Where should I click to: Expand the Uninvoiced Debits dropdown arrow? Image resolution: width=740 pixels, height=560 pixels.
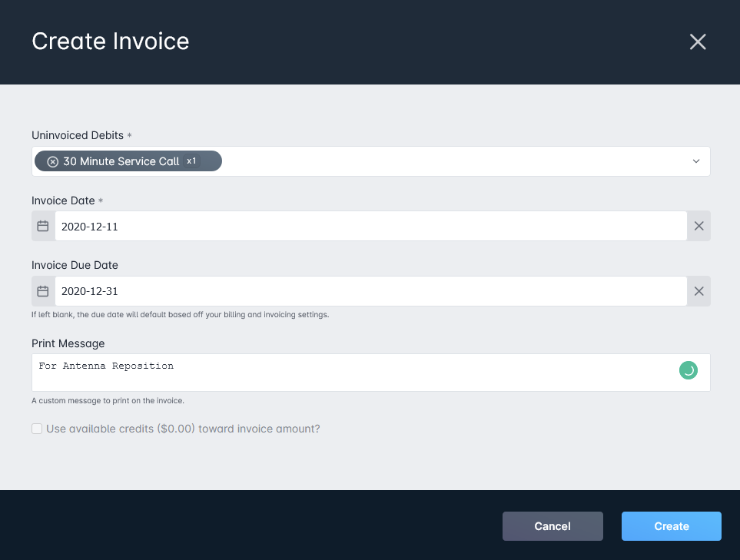tap(696, 161)
